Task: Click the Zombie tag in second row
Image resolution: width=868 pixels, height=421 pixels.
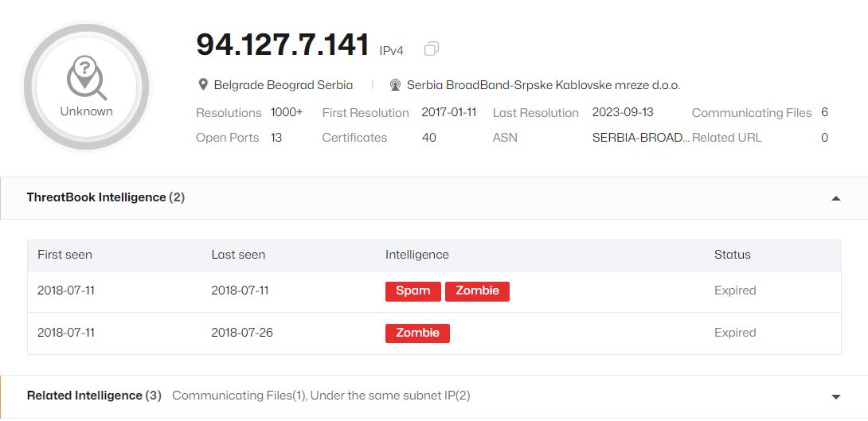Action: point(417,333)
